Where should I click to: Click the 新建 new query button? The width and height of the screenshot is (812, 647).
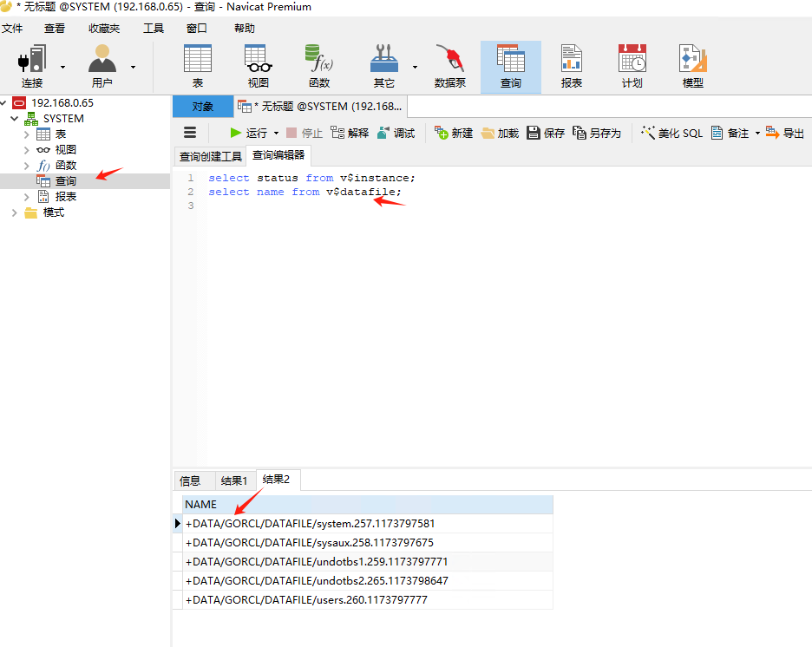(454, 133)
